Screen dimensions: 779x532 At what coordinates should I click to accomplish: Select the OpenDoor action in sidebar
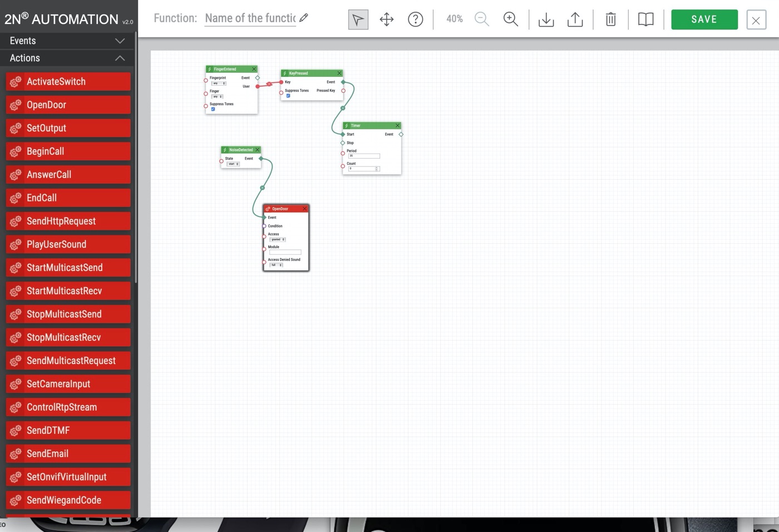click(x=68, y=105)
